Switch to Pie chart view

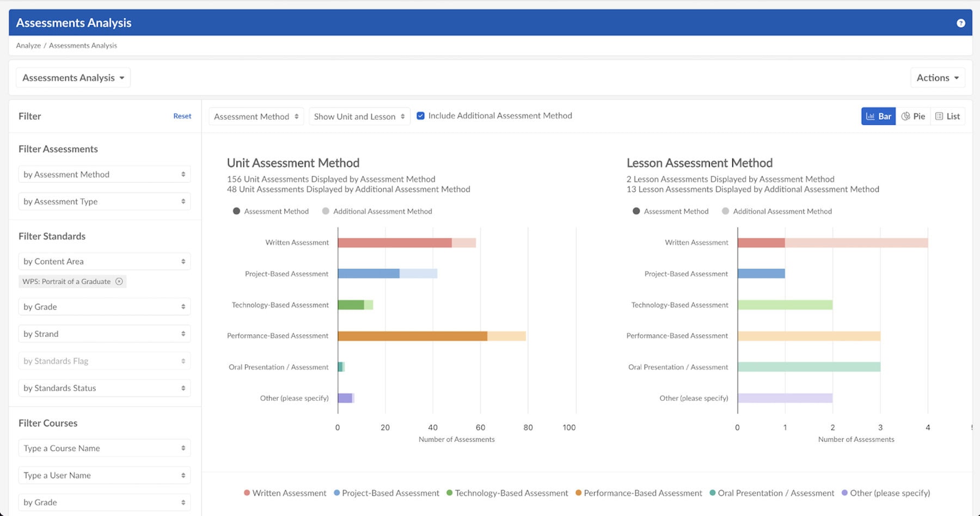click(913, 116)
